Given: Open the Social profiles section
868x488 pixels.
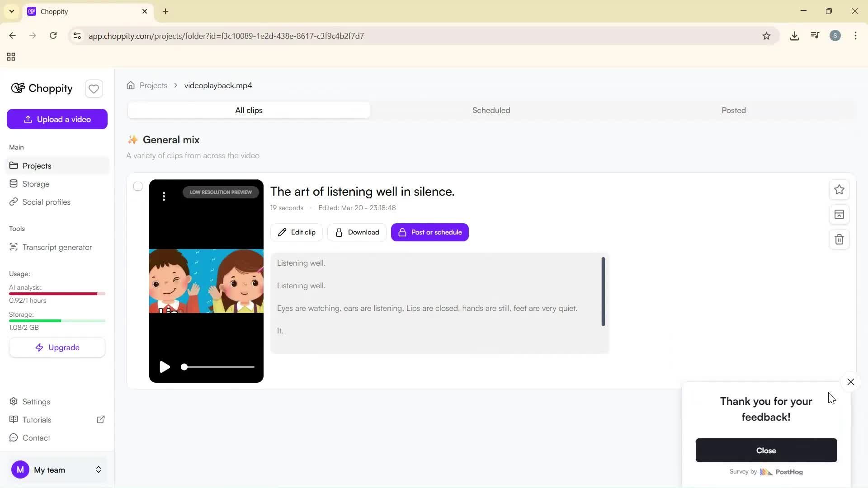Looking at the screenshot, I should click(x=46, y=202).
